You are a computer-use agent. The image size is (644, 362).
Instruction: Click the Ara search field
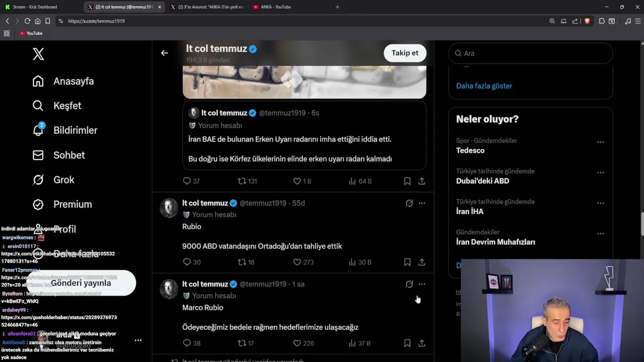530,53
